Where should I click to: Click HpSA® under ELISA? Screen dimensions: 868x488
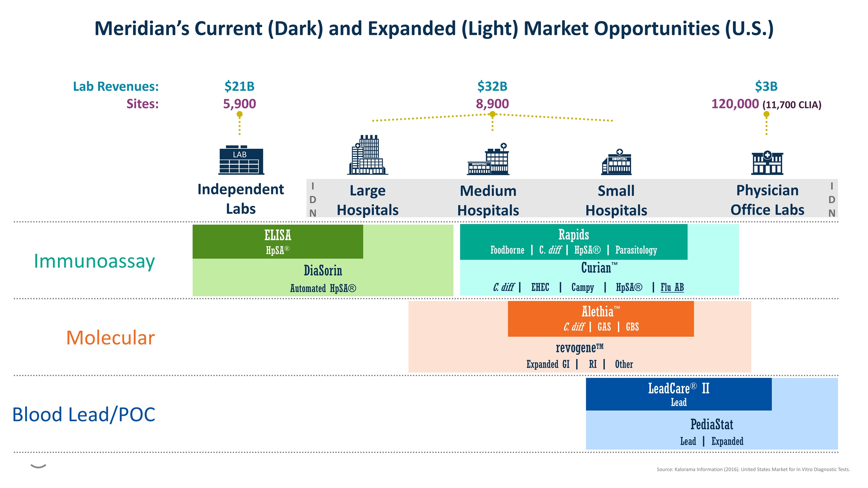coord(277,250)
